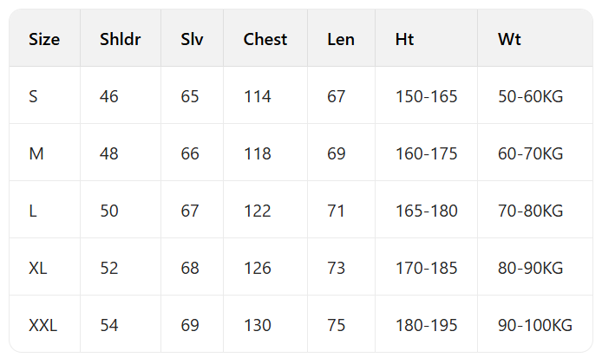Click sleeve value 69

click(190, 325)
